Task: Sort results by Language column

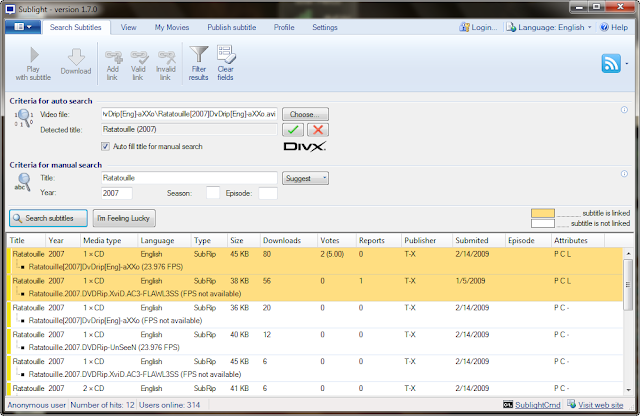Action: 164,240
